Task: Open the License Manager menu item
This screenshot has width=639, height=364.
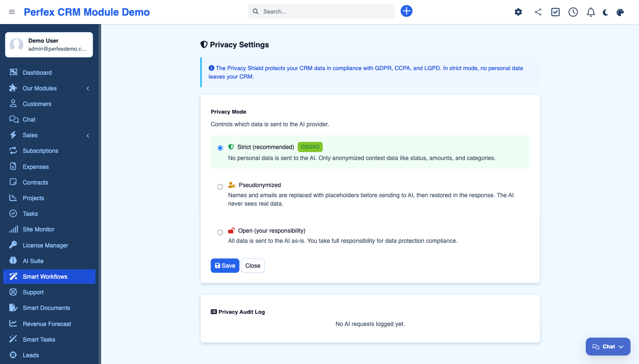Action: point(45,245)
